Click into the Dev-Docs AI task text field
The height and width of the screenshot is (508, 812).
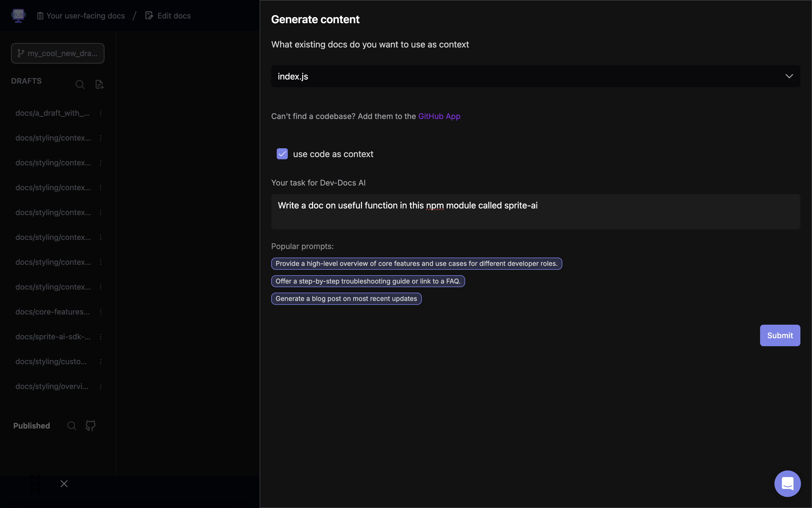[x=536, y=212]
